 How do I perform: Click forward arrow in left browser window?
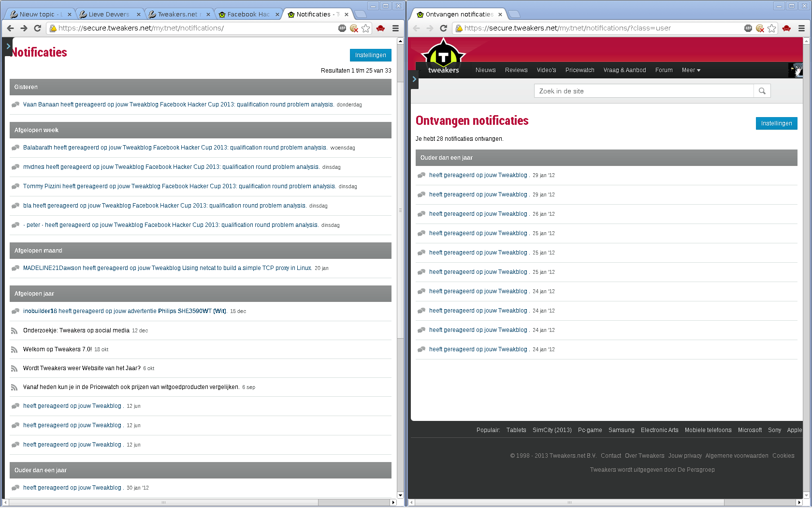pos(24,28)
